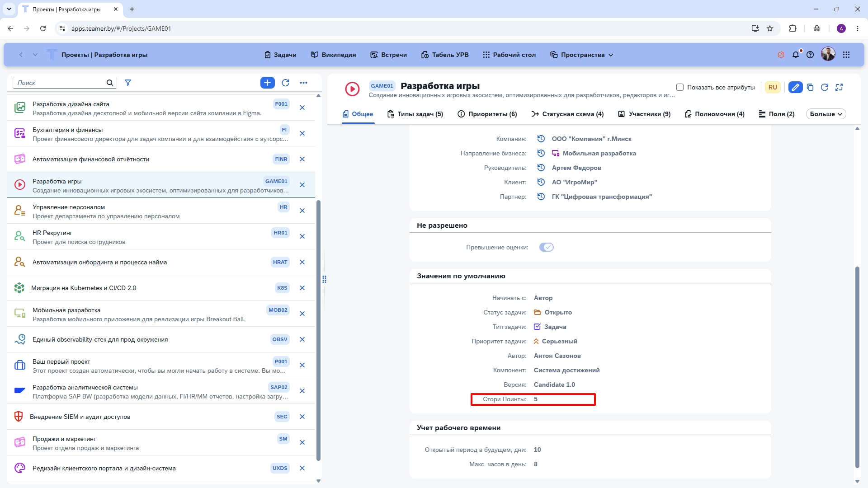Viewport: 868px width, 488px height.
Task: Click the blue add project plus button
Action: pyautogui.click(x=267, y=83)
